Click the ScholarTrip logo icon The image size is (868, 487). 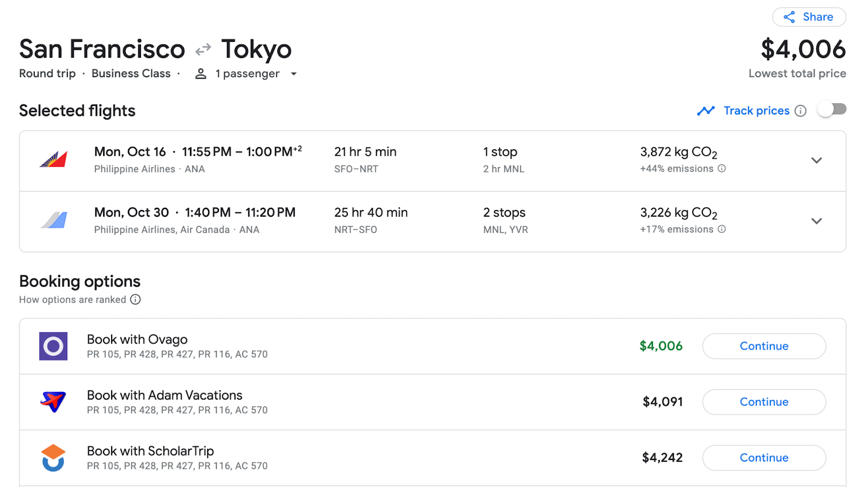pyautogui.click(x=53, y=458)
